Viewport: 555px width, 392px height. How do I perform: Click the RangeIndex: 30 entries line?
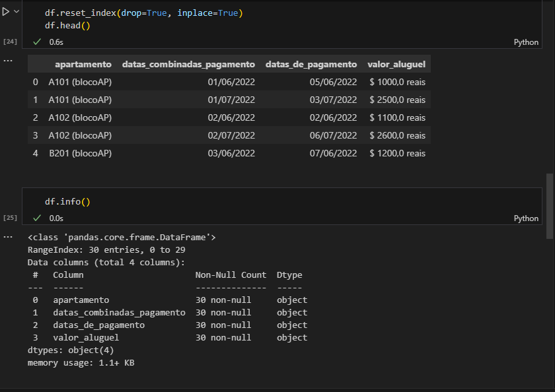point(106,250)
